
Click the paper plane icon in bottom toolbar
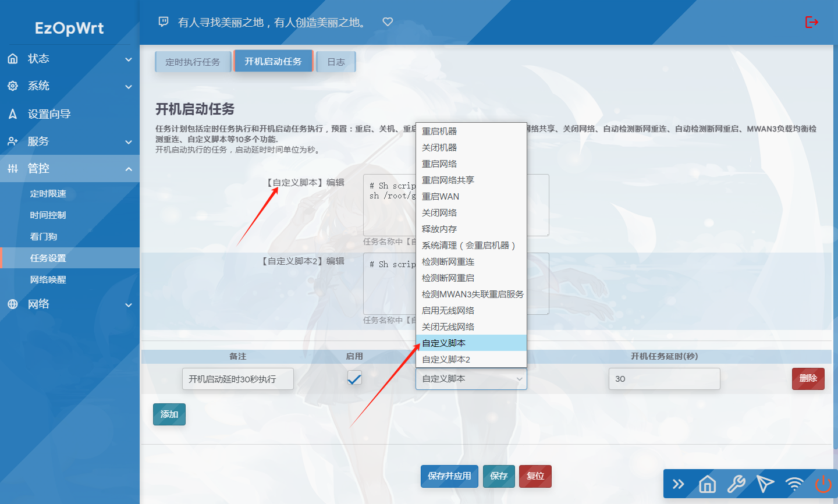(x=765, y=484)
